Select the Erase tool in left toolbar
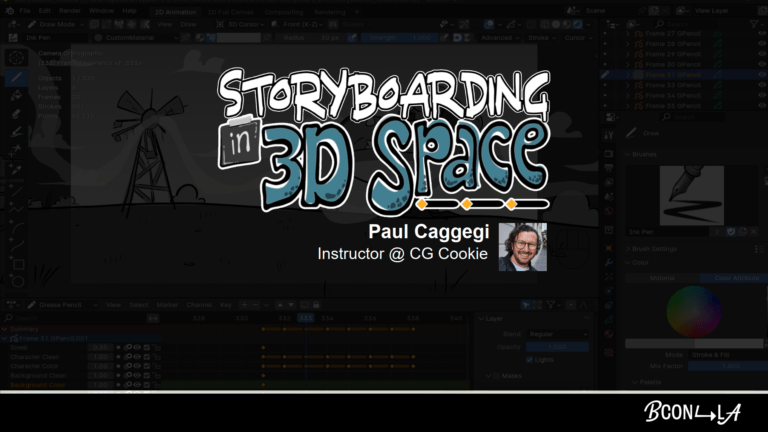 [16, 114]
